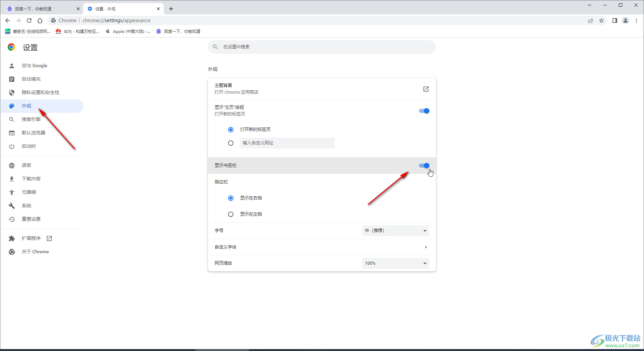644x351 pixels.
Task: Close the 设置 - 外观 tab
Action: pyautogui.click(x=158, y=9)
